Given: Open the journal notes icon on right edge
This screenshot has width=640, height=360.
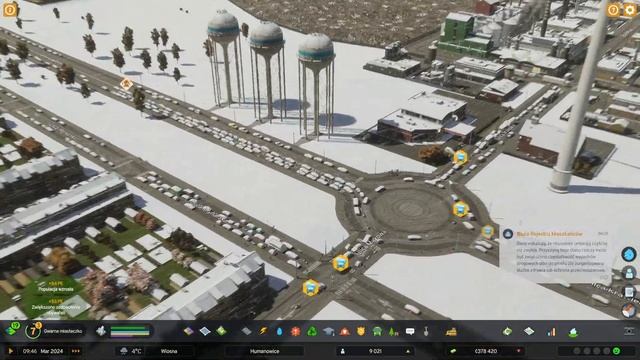Looking at the screenshot, I should pos(629,291).
